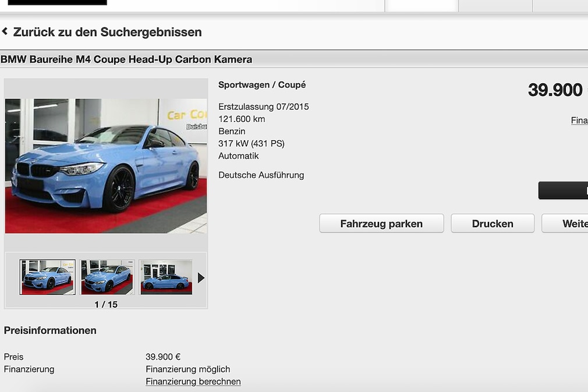Screen dimensions: 588x392
Task: Select the second gallery thumbnail
Action: 107,277
